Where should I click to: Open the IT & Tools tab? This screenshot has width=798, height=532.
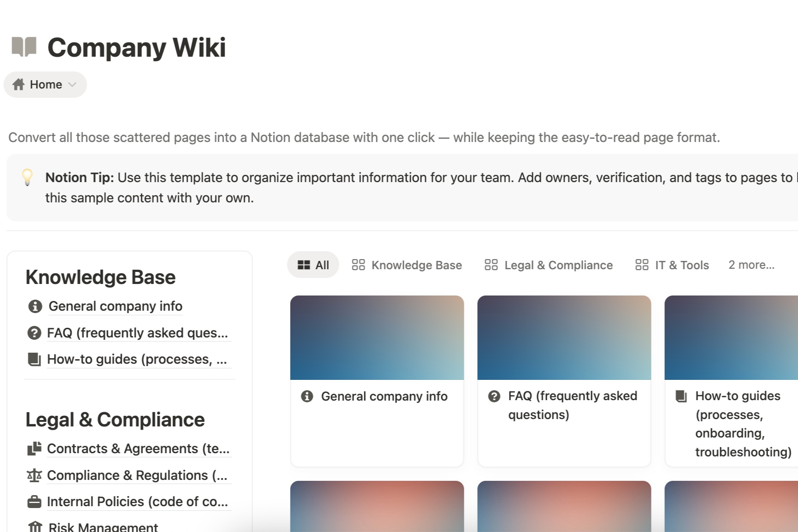[672, 265]
